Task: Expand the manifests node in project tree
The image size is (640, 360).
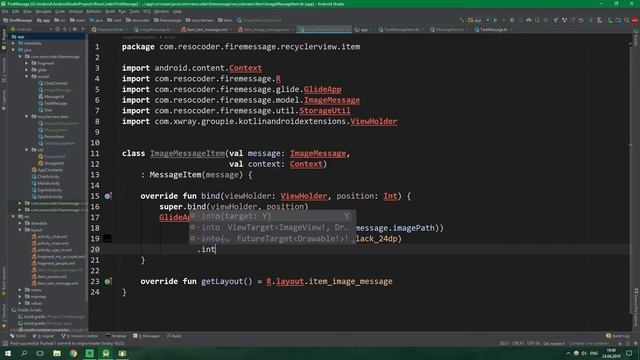Action: [x=14, y=43]
